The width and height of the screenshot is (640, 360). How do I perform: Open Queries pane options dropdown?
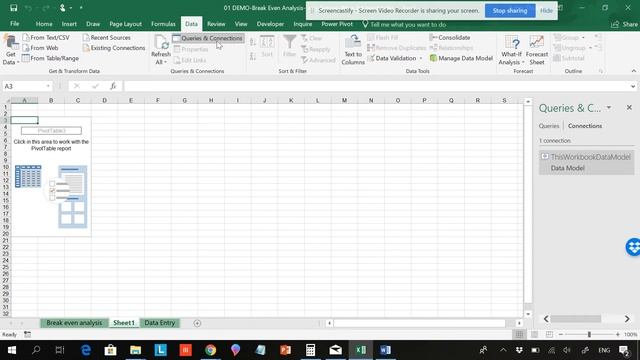[609, 108]
